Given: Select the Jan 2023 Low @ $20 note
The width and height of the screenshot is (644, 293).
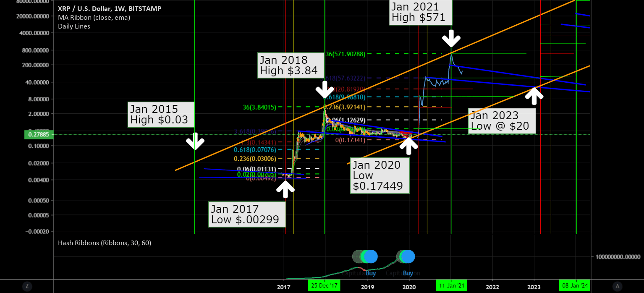Looking at the screenshot, I should (502, 121).
